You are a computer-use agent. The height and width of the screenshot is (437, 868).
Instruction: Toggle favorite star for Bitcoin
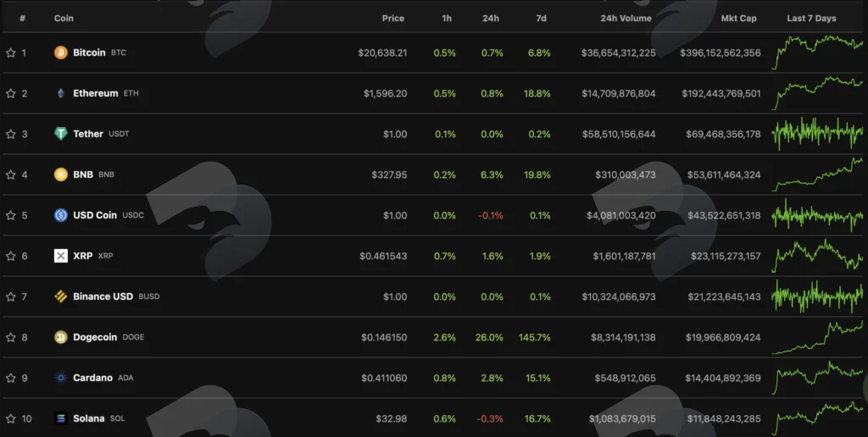(x=10, y=53)
